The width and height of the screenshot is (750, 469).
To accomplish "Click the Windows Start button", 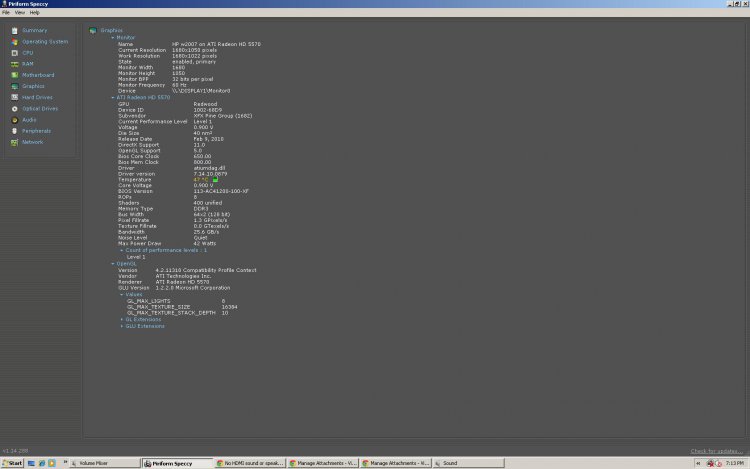I will pyautogui.click(x=12, y=463).
